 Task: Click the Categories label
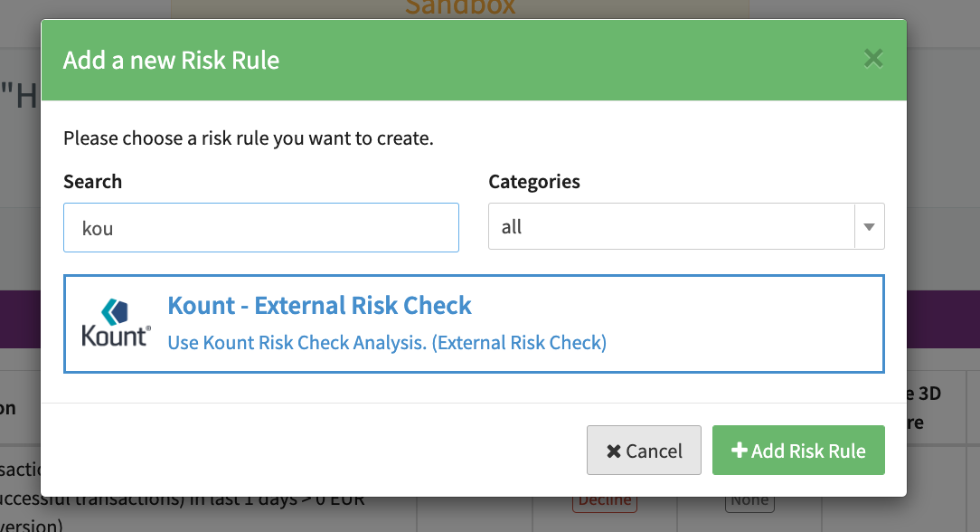(534, 182)
